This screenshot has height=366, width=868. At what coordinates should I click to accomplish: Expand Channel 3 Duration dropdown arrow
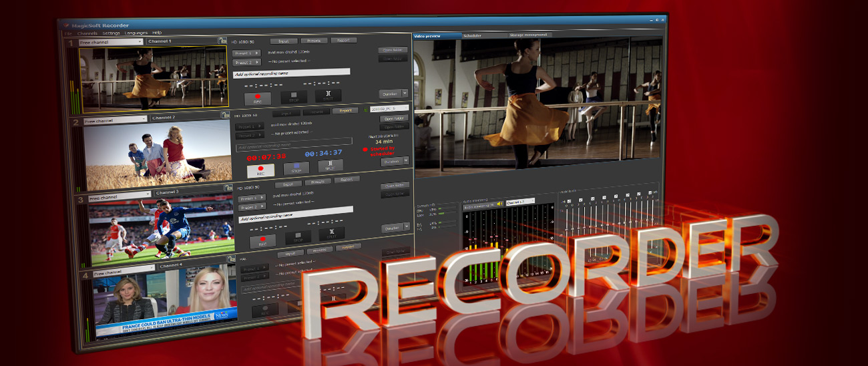coord(407,226)
